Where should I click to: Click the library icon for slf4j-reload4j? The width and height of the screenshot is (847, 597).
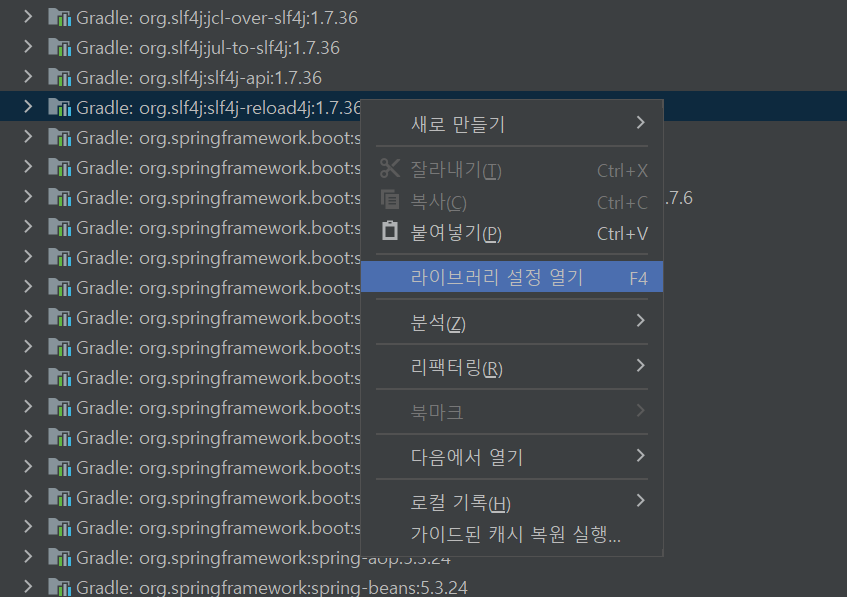[x=60, y=108]
